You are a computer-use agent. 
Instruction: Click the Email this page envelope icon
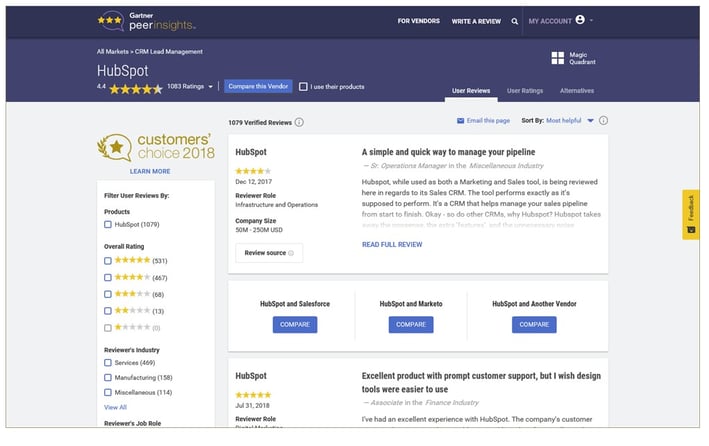coord(461,120)
